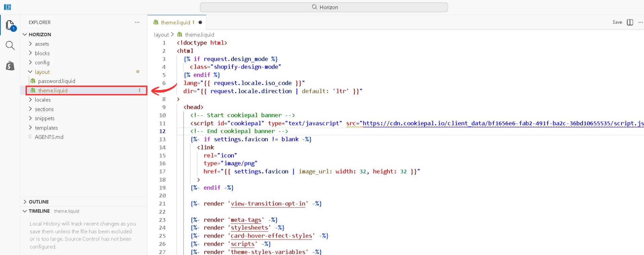Click the Horizon search bar
The width and height of the screenshot is (644, 255).
[324, 7]
